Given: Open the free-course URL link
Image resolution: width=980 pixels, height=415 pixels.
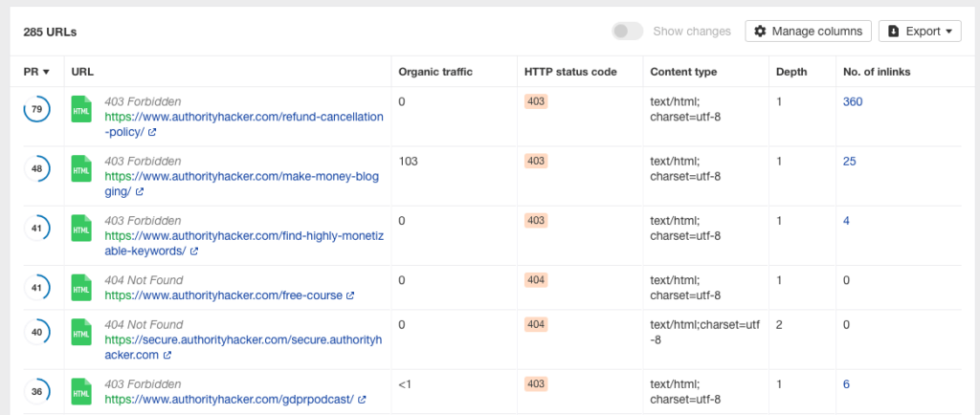Looking at the screenshot, I should (x=223, y=295).
